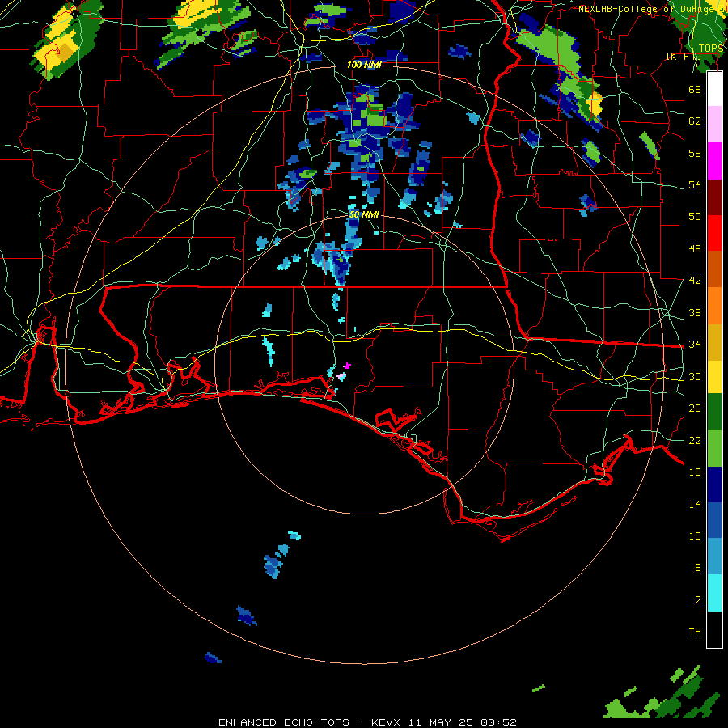
Task: Click the black TH threshold swatch
Action: coord(714,629)
